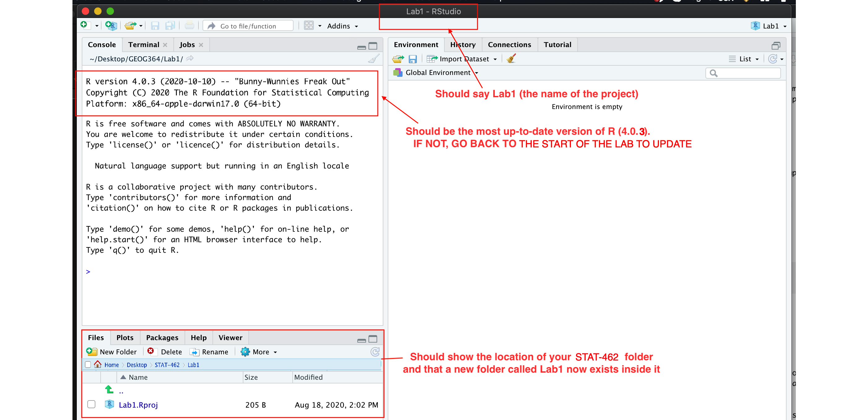Viewport: 868px width, 420px height.
Task: Print the current file
Action: click(189, 26)
